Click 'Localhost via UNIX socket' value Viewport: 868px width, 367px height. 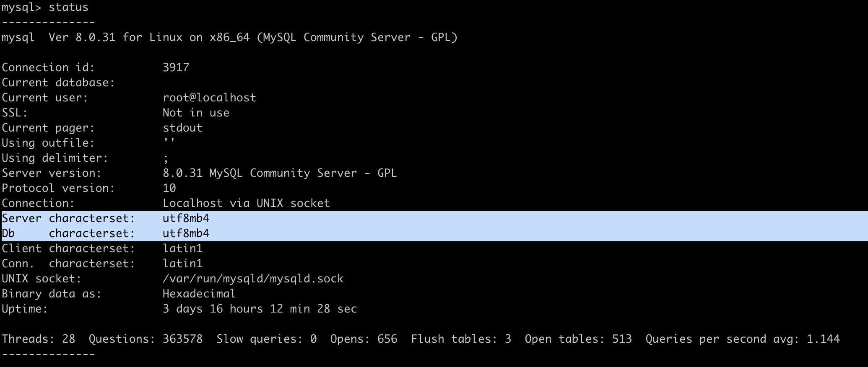click(x=246, y=203)
